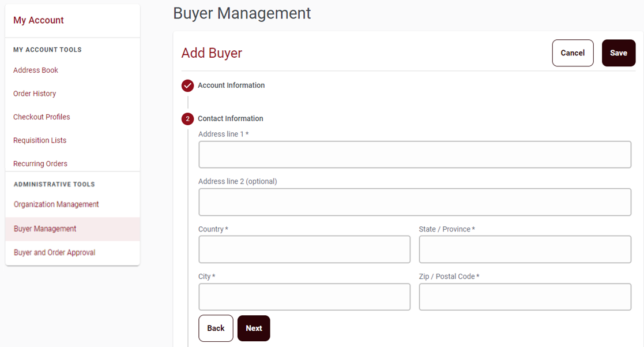Open Recurring Orders link

[x=40, y=163]
